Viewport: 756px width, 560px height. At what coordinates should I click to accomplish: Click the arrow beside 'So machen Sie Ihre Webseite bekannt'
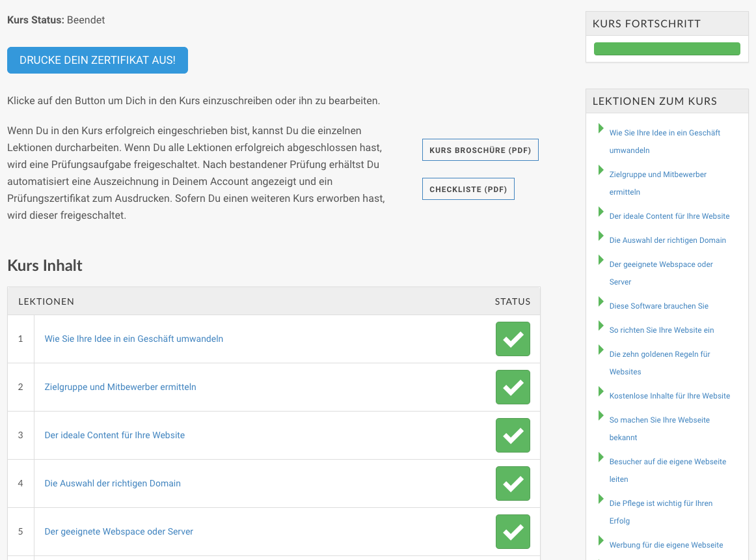601,415
